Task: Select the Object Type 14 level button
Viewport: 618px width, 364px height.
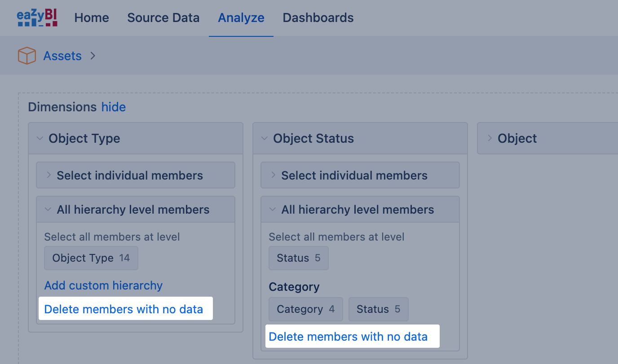Action: coord(91,258)
